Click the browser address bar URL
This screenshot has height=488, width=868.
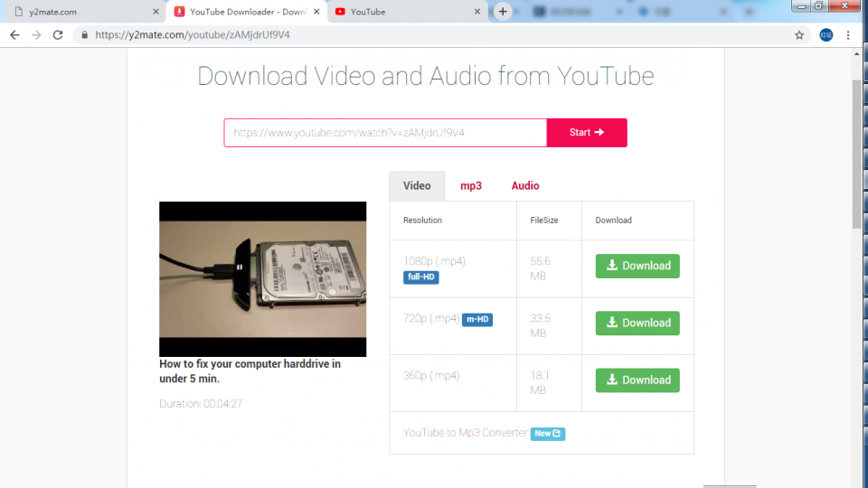coord(192,35)
